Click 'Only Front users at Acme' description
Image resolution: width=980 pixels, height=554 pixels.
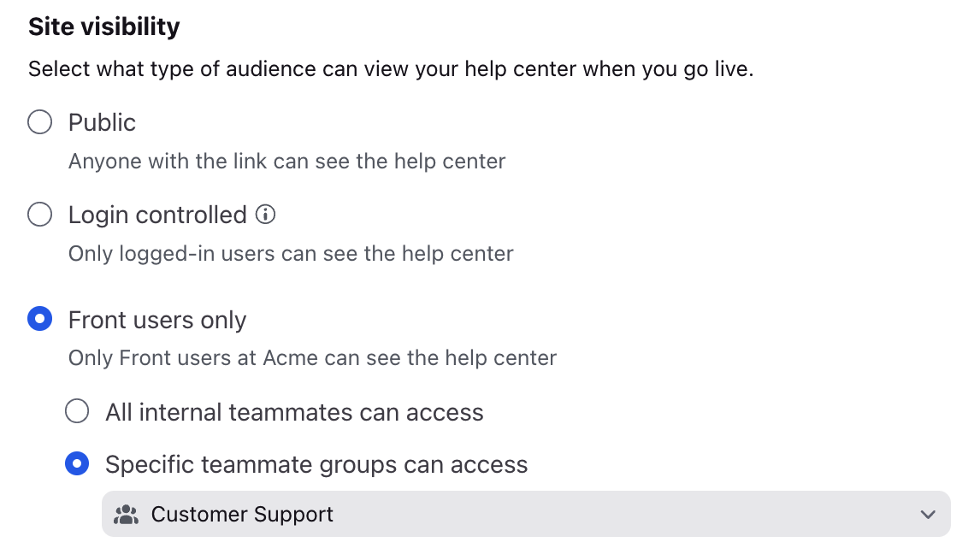(312, 358)
